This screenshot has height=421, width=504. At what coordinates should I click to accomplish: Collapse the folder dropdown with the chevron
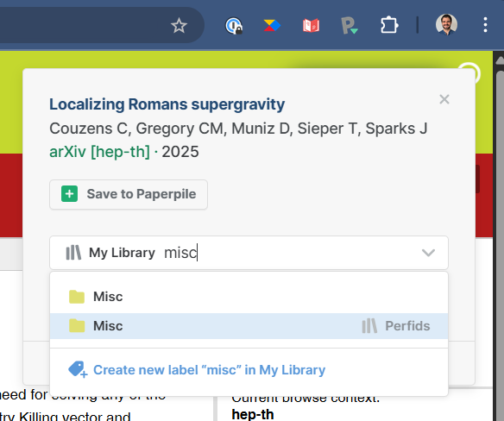(x=428, y=253)
